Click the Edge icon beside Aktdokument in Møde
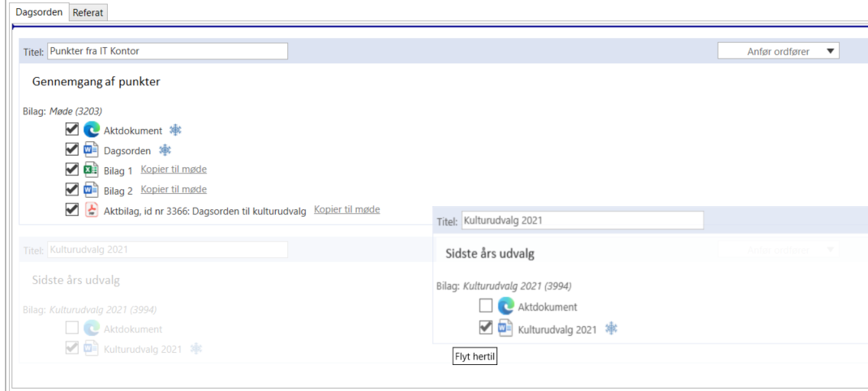This screenshot has width=868, height=391. pyautogui.click(x=92, y=130)
